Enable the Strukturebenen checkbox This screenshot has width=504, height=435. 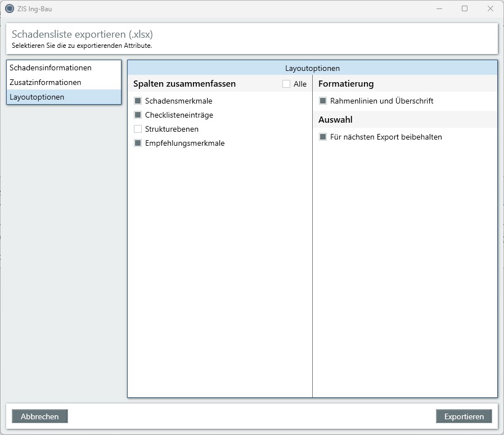tap(138, 129)
